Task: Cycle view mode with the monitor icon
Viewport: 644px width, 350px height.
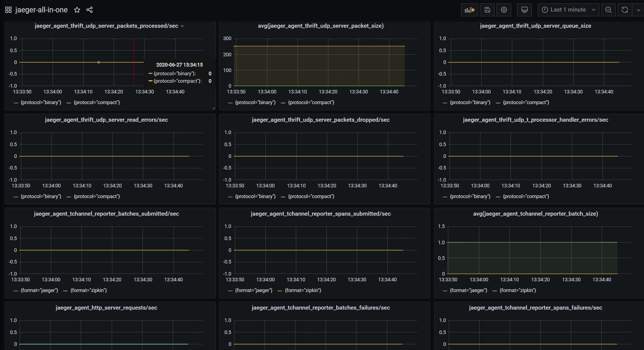Action: click(x=524, y=10)
